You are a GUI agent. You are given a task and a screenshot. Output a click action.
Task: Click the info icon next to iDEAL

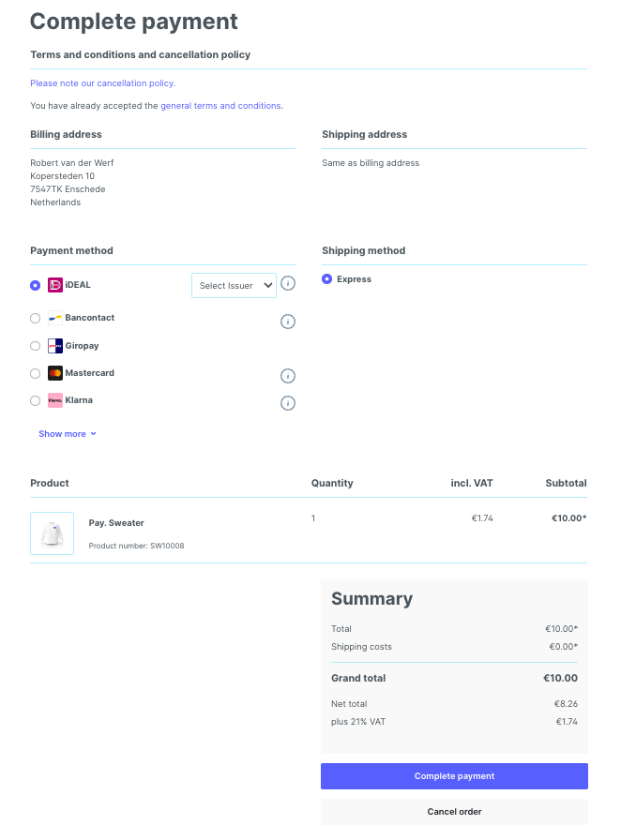(288, 283)
